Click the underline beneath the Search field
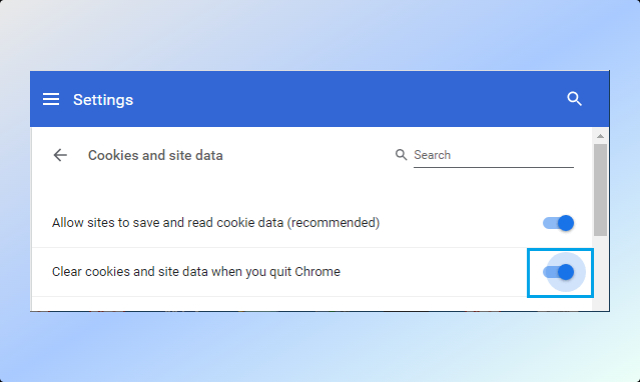The width and height of the screenshot is (640, 382). click(x=493, y=167)
